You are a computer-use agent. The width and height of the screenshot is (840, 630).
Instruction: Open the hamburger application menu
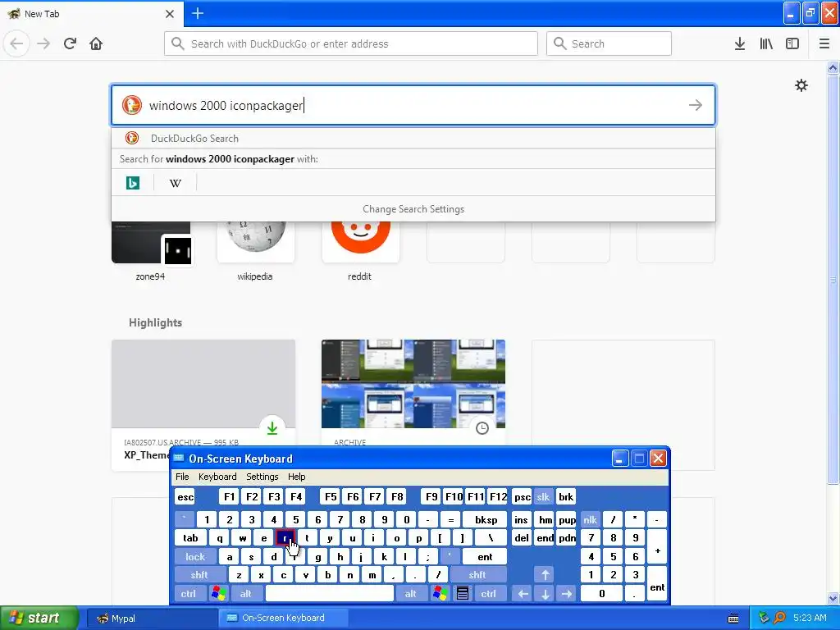click(x=824, y=43)
